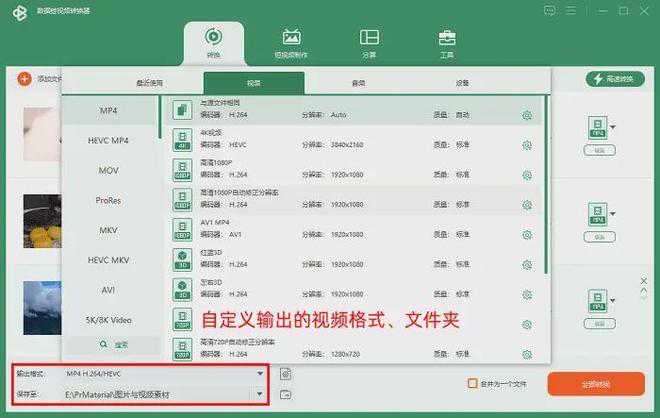Switch to 最近使用 recently used tab
660x418 pixels.
(x=149, y=83)
